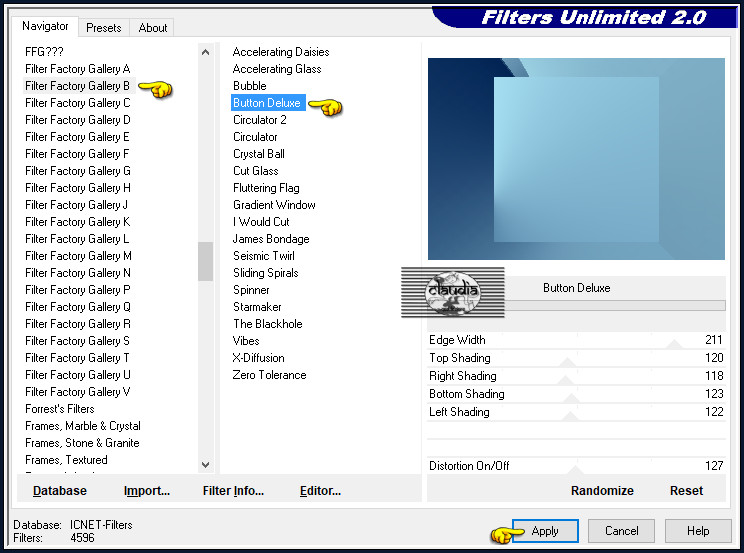Select Filter Factory Gallery E
Image resolution: width=744 pixels, height=553 pixels.
tap(77, 137)
